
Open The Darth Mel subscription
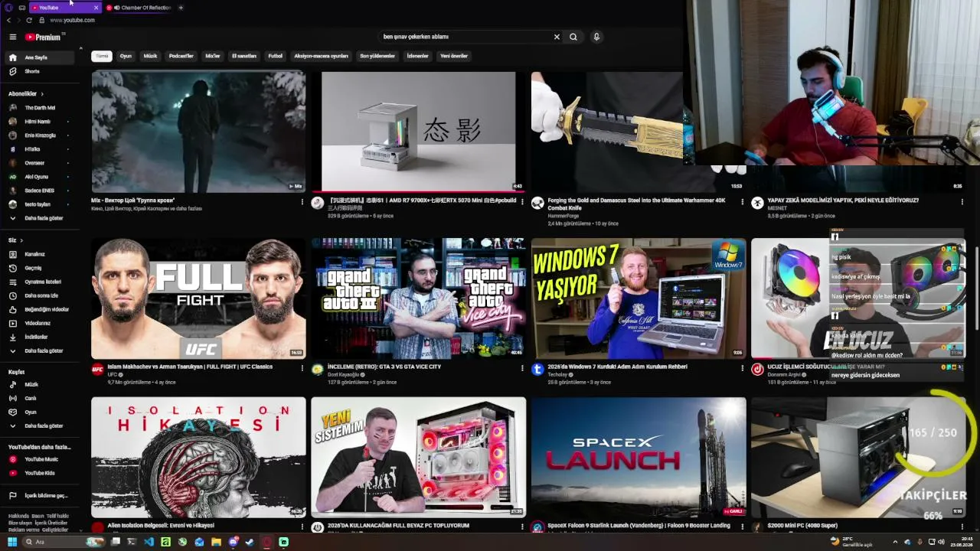pyautogui.click(x=41, y=108)
